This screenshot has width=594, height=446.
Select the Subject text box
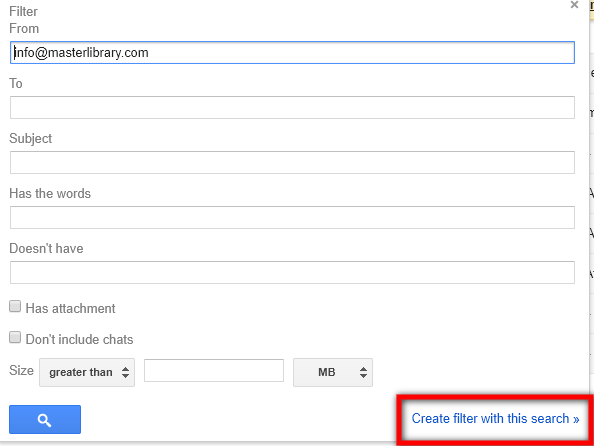click(x=292, y=162)
